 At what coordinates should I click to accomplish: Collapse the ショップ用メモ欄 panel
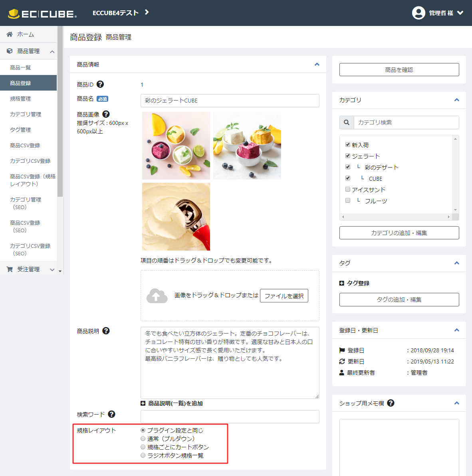(x=456, y=403)
